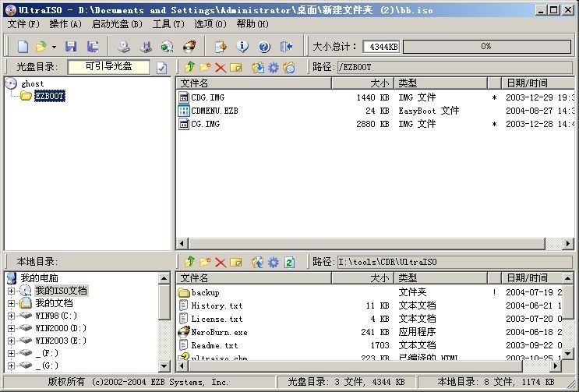Open the dropdown arrow beside Open icon
This screenshot has width=579, height=392.
(54, 47)
